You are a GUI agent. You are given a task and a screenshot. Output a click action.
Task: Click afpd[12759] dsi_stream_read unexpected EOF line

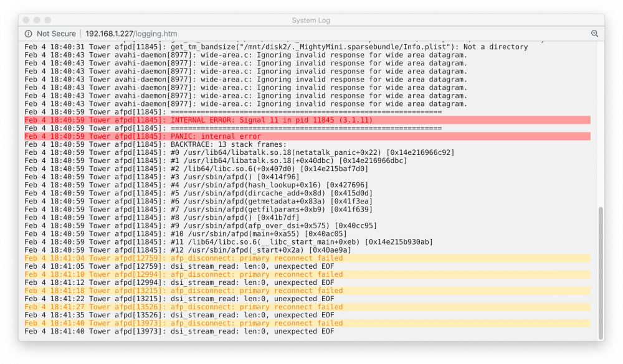point(179,266)
